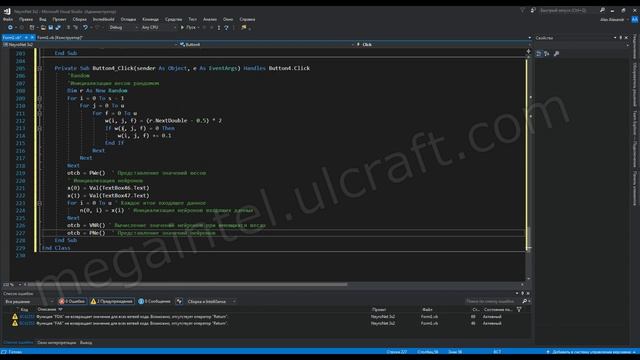Click the error list search input field
Image resolution: width=640 pixels, height=360 pixels.
point(493,301)
